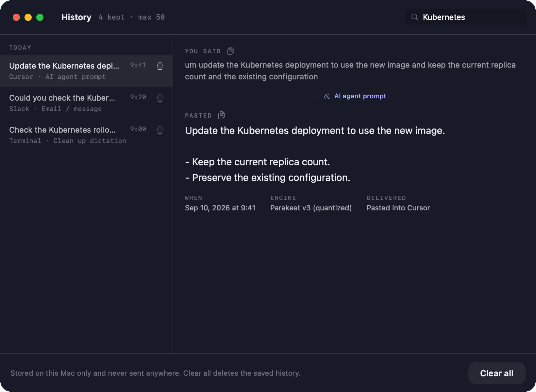Image resolution: width=536 pixels, height=392 pixels.
Task: Select the 'Update the Kubernetes depl...' entry
Action: pos(86,71)
